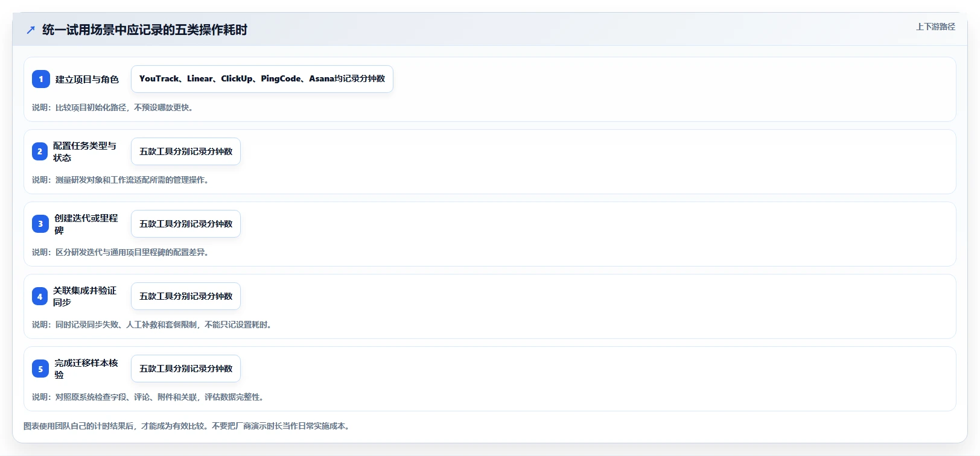Click the note 区分研发迭代与通用项目里程碑

coord(121,252)
